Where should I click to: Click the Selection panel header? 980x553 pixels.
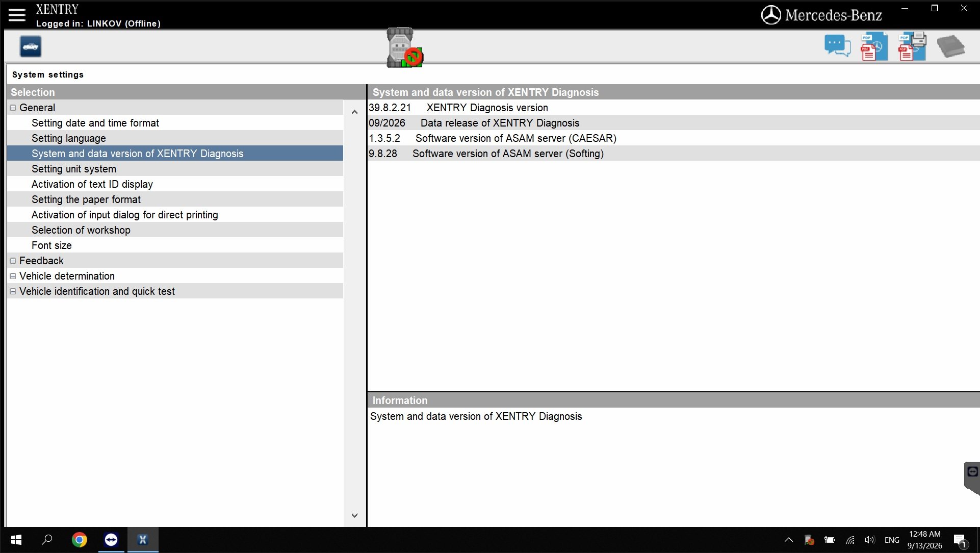tap(187, 92)
